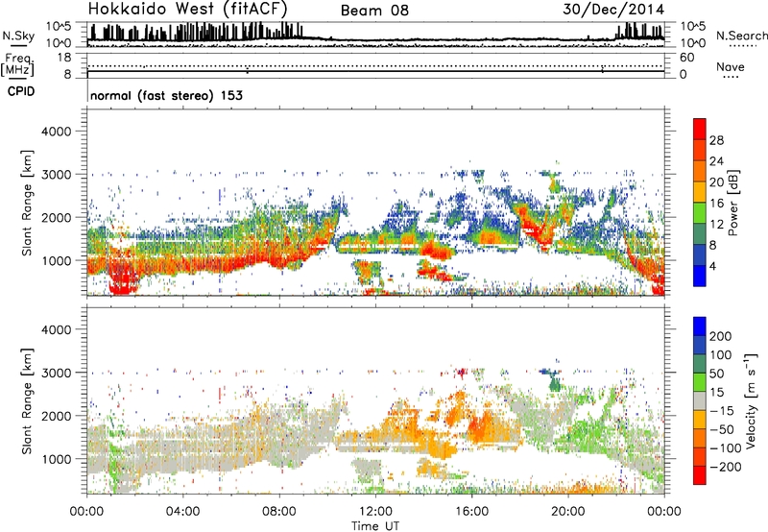This screenshot has height=532, width=768.
Task: Click the "10^0" tick beside the N.Search label
Action: (692, 43)
